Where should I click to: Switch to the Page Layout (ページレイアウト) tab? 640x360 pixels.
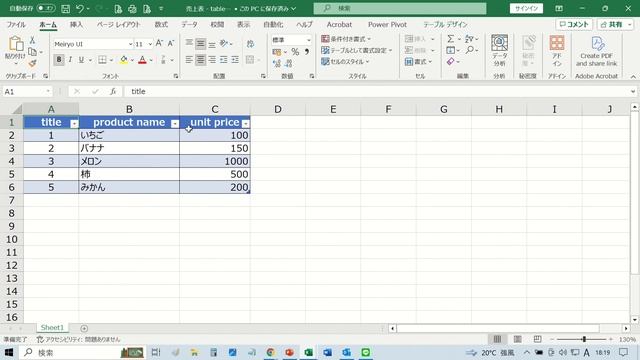[118, 24]
